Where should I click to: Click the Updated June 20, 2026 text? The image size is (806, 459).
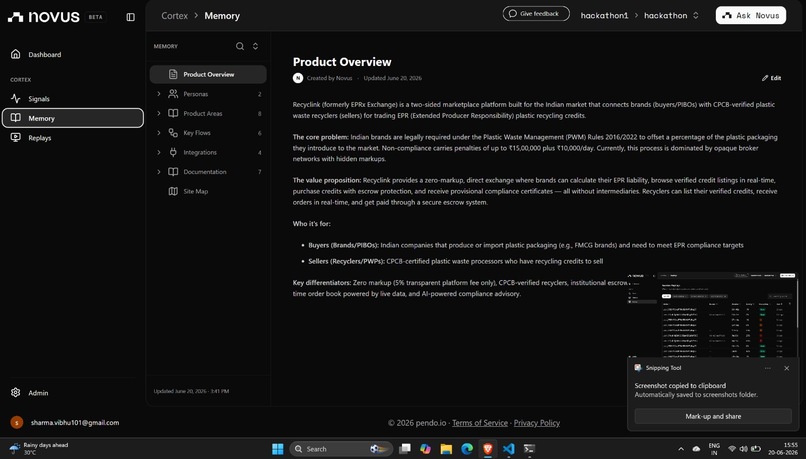click(392, 78)
